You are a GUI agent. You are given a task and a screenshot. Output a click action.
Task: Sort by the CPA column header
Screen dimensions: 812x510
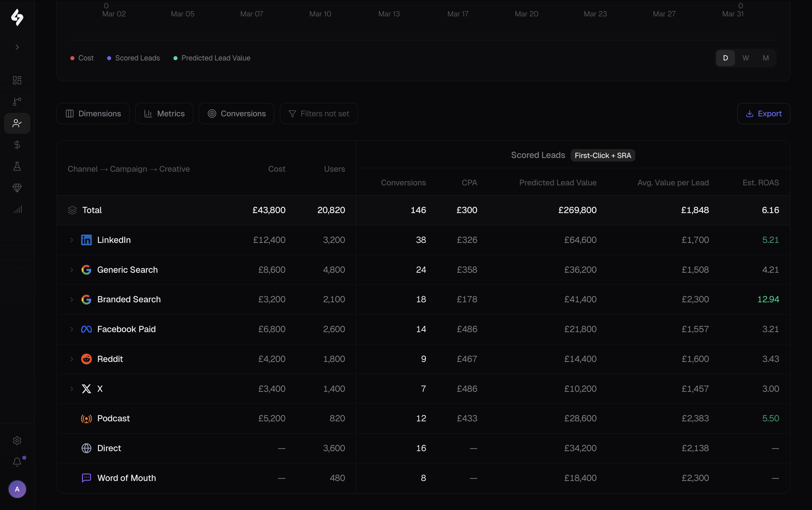[x=470, y=183]
